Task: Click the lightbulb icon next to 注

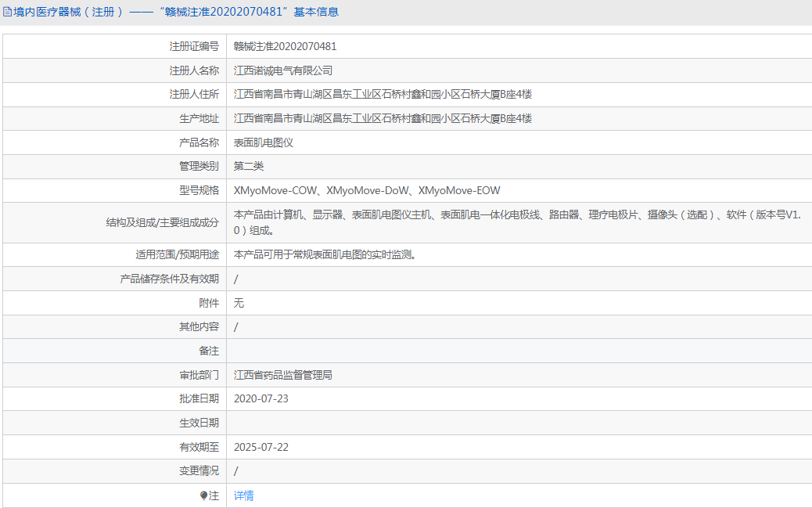Action: [204, 495]
